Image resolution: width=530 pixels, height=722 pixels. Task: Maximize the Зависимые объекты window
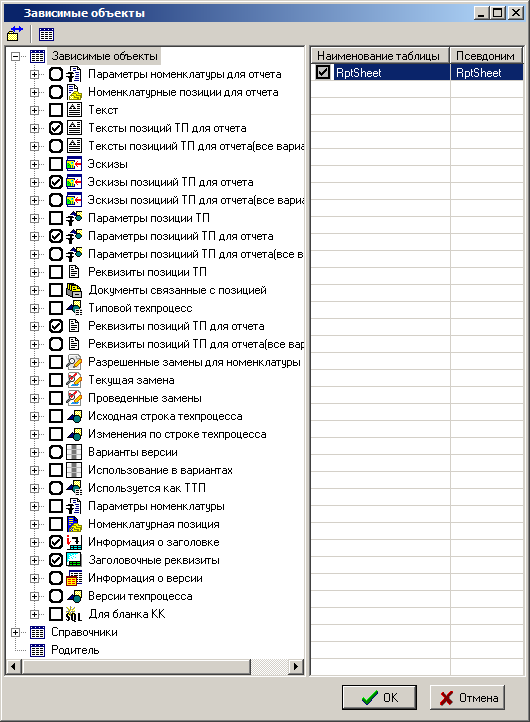click(498, 13)
